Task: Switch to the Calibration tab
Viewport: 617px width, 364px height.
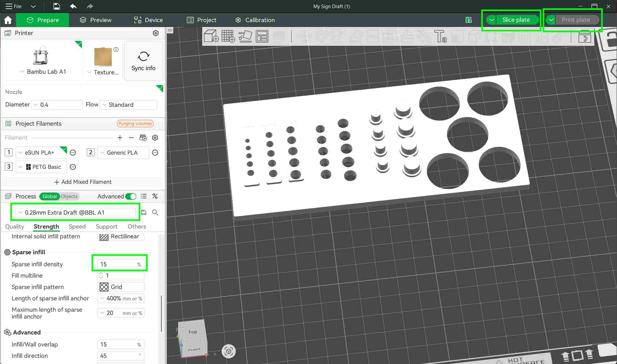Action: (255, 20)
